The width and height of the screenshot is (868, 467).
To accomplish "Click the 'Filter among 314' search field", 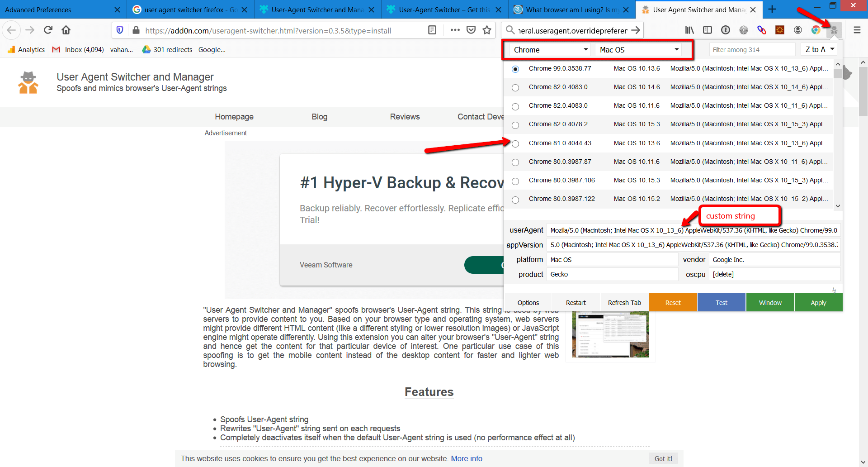I will 752,50.
